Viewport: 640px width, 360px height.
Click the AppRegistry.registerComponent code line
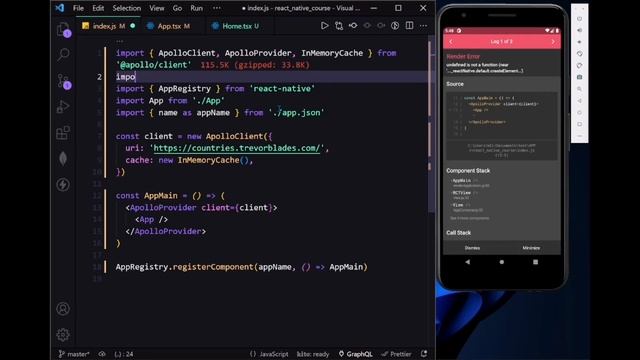tap(242, 267)
